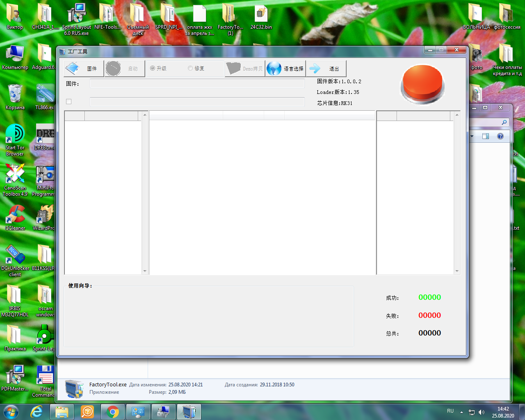Show hidden tray icons arrow
This screenshot has width=525, height=420.
coord(461,412)
